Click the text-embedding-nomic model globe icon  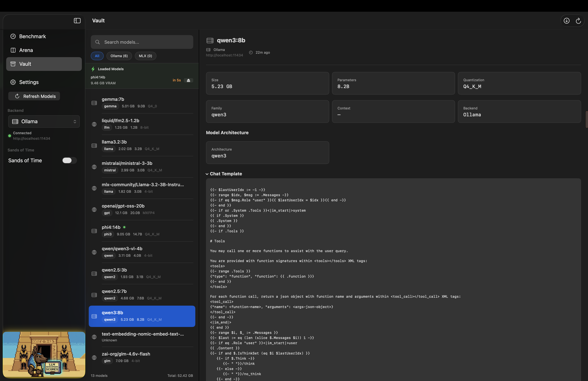94,337
